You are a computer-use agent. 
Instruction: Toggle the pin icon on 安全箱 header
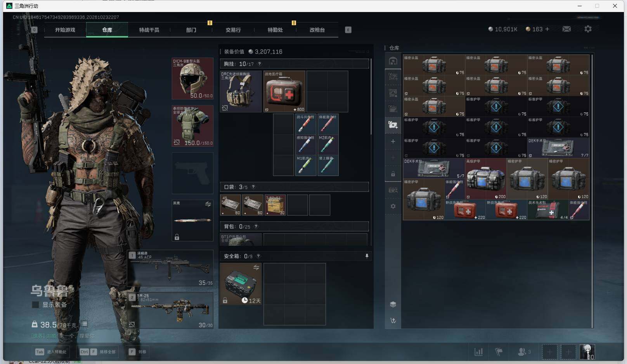pyautogui.click(x=367, y=256)
